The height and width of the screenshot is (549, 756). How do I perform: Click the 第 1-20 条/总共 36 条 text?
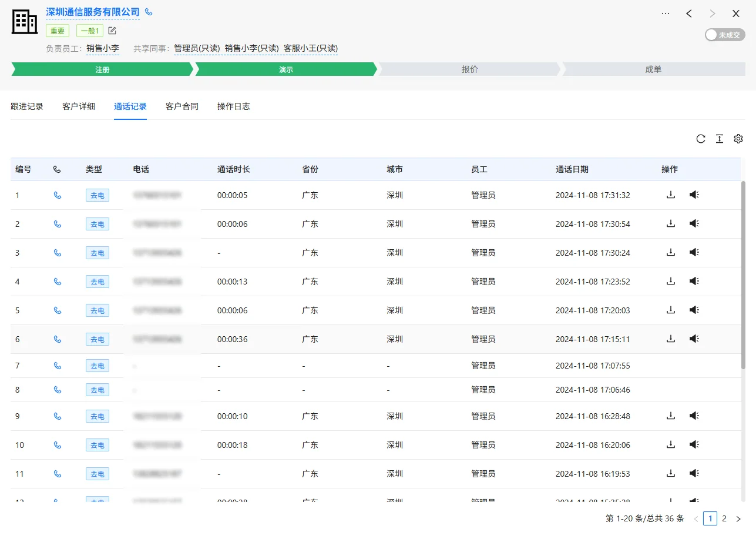tap(645, 518)
